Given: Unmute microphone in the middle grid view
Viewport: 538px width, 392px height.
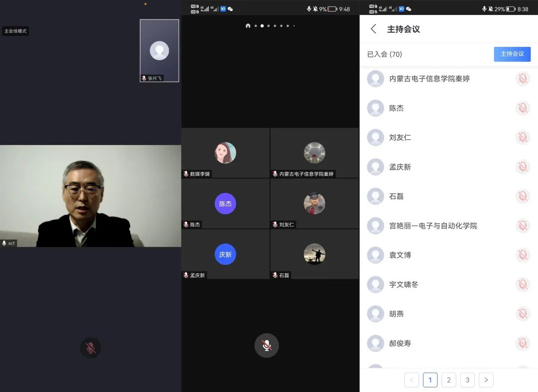Looking at the screenshot, I should pyautogui.click(x=267, y=346).
